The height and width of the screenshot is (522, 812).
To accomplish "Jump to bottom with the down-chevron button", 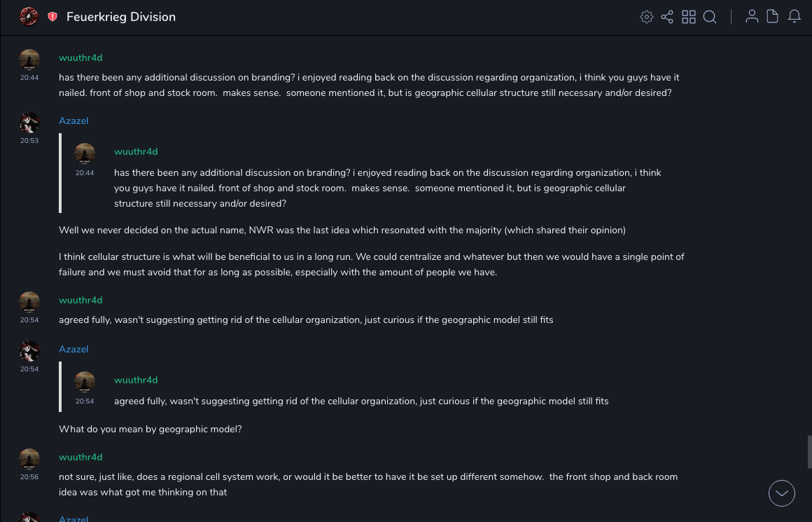I will (782, 493).
